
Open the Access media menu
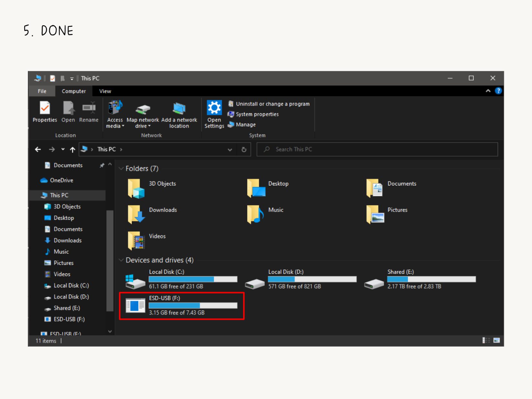pos(115,115)
